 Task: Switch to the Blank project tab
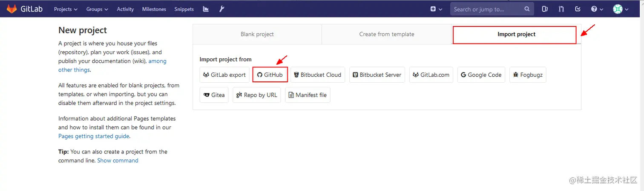click(x=257, y=34)
